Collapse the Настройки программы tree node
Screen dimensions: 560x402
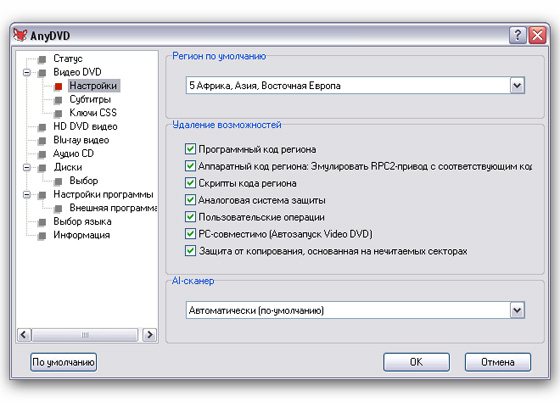[27, 195]
